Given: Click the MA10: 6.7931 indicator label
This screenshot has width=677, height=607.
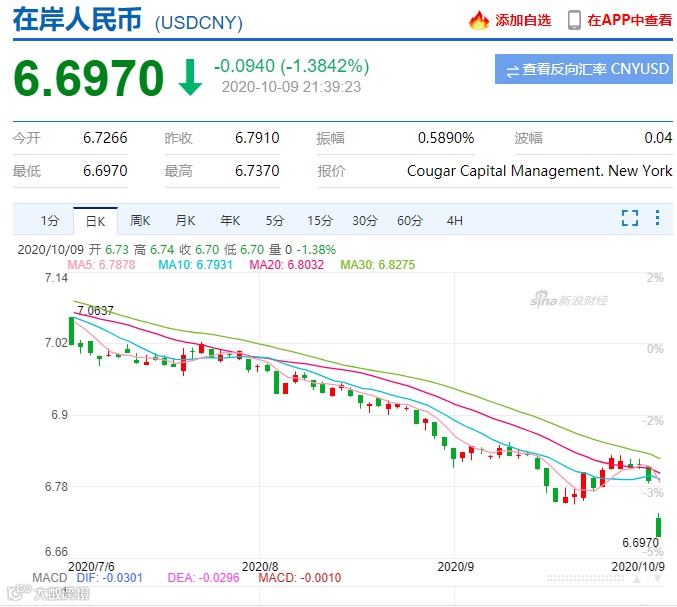Looking at the screenshot, I should [x=195, y=265].
